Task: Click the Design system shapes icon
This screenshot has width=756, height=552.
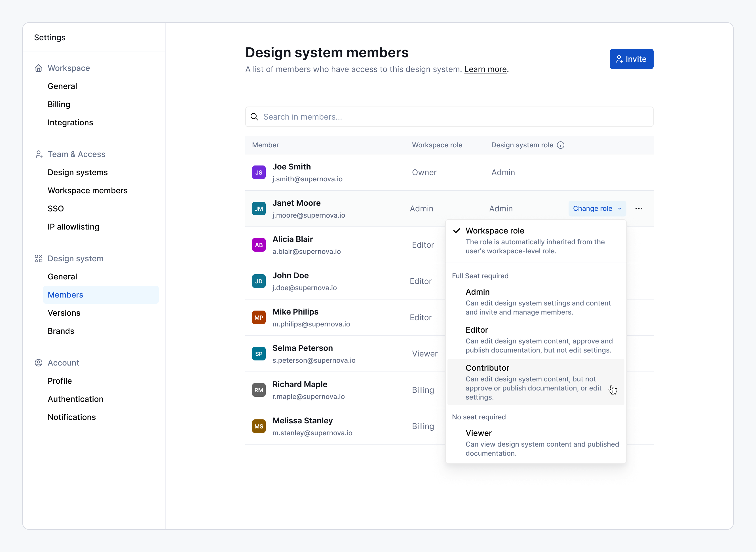Action: (x=39, y=259)
